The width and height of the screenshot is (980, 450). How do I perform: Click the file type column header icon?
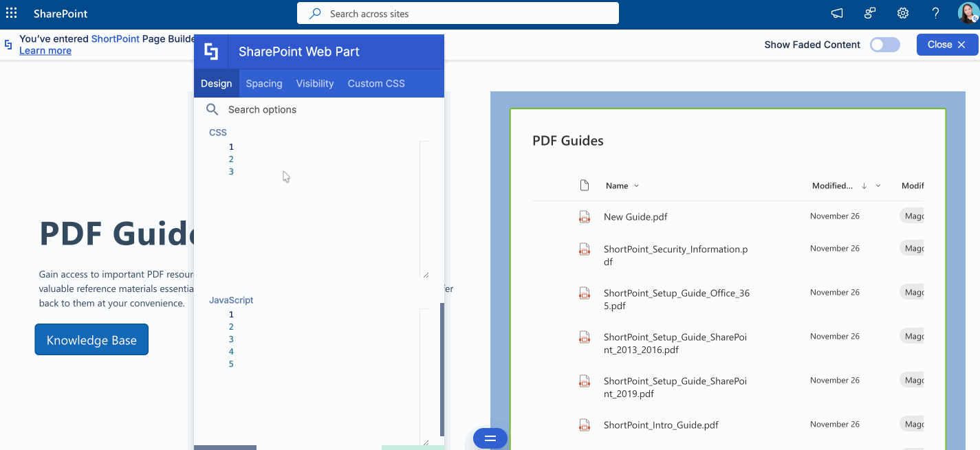pos(585,185)
